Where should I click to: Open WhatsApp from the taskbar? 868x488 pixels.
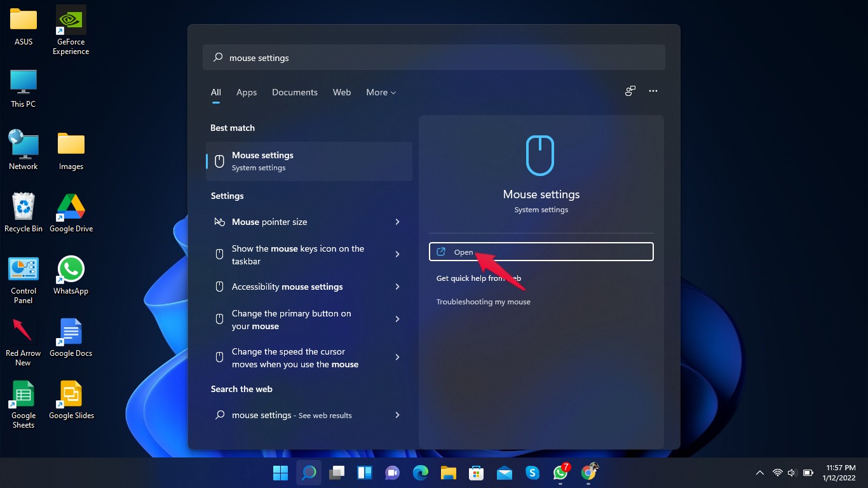[x=560, y=473]
